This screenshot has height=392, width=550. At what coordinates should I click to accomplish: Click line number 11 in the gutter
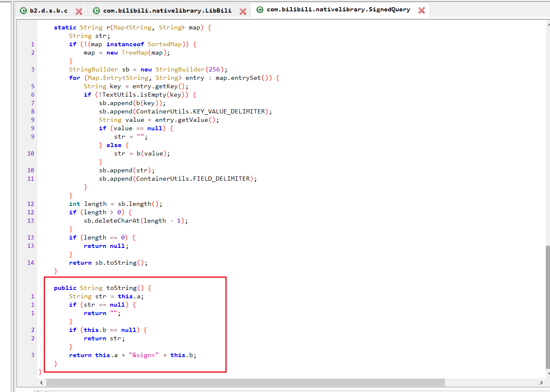click(31, 179)
